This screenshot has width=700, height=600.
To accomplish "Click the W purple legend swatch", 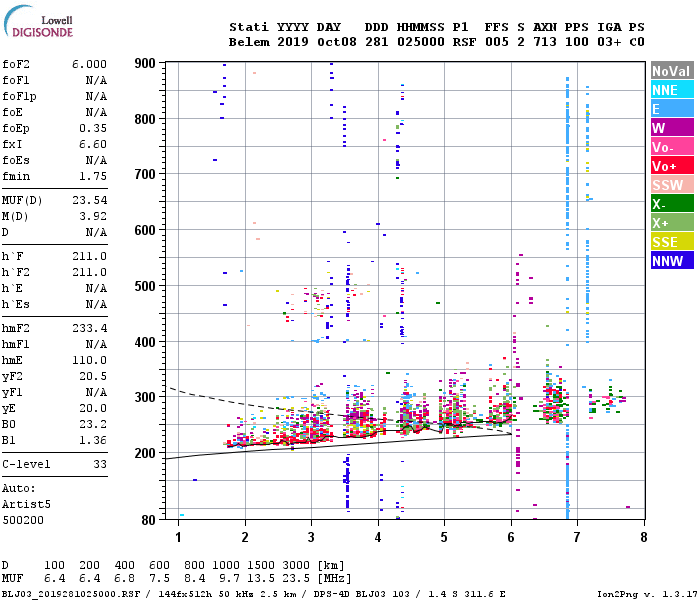I will (x=672, y=128).
